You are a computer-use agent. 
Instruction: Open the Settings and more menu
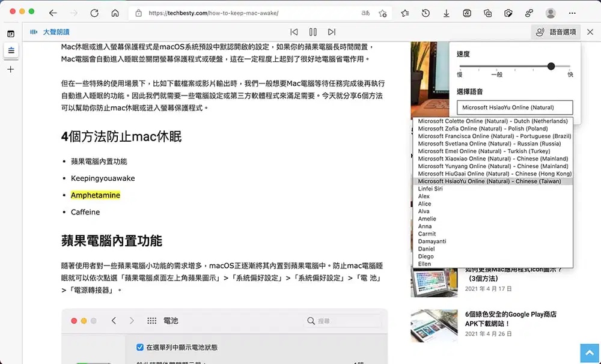click(572, 13)
